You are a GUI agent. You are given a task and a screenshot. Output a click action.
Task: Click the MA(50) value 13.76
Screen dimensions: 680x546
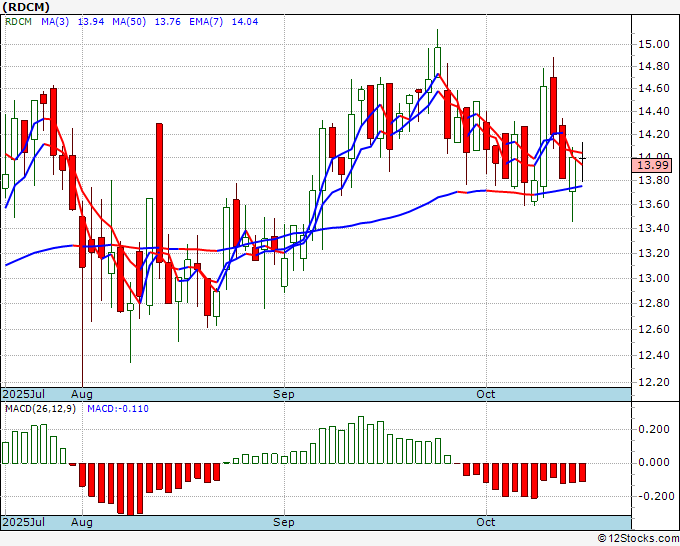pos(167,21)
